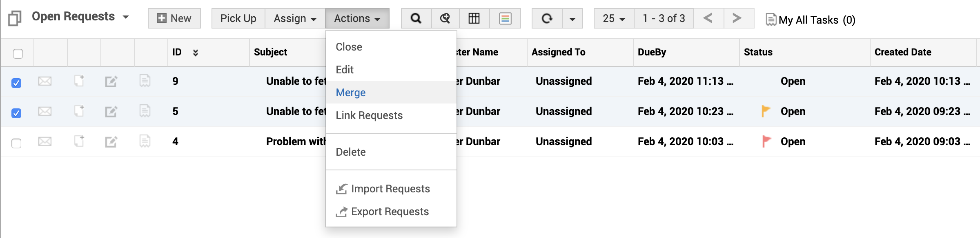Open the 25 per page dropdown
Screen dimensions: 980x238
pyautogui.click(x=614, y=18)
